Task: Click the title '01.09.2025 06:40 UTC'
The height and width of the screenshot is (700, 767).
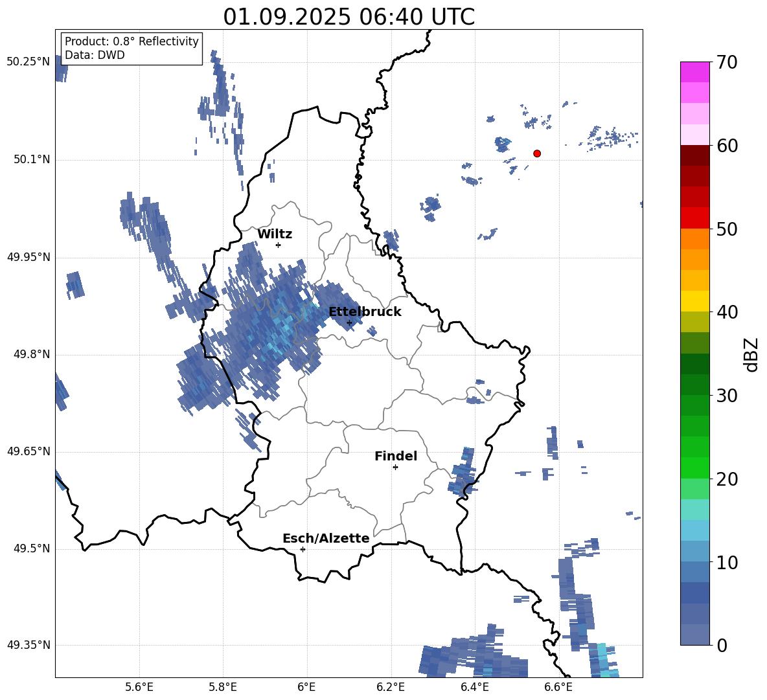Action: 349,17
